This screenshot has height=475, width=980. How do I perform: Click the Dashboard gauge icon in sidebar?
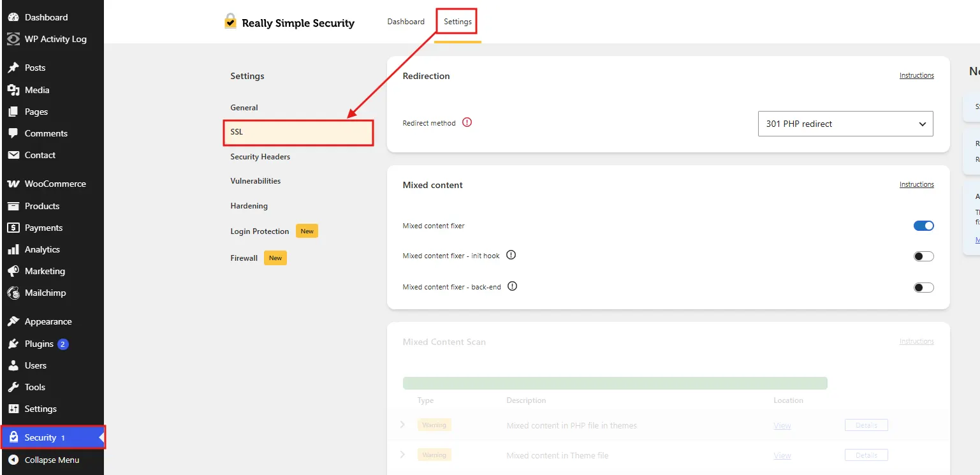tap(13, 17)
